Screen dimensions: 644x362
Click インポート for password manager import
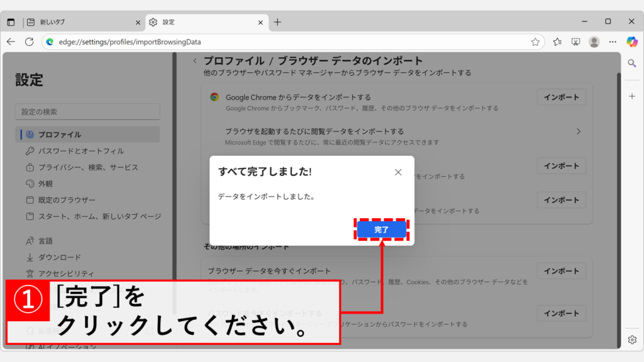tap(562, 313)
